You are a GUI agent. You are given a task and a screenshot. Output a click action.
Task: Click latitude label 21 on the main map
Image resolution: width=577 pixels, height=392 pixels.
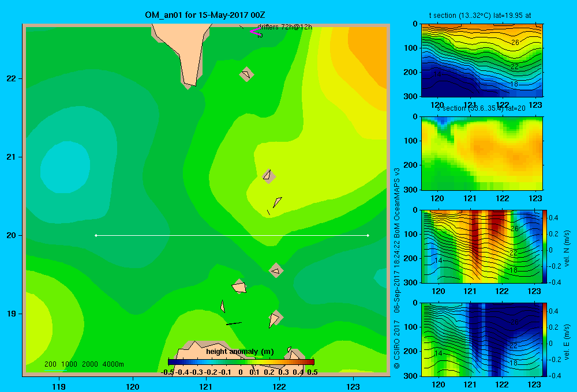pyautogui.click(x=12, y=157)
